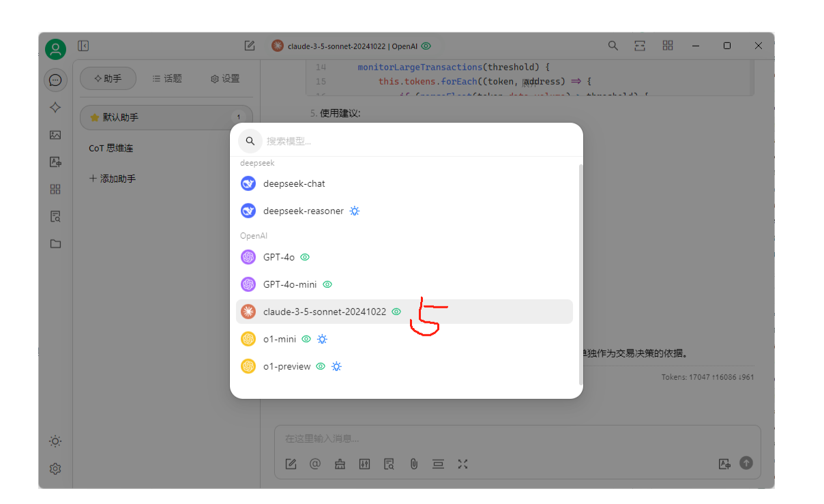
Task: Choose GPT-4o-mini model
Action: click(404, 284)
